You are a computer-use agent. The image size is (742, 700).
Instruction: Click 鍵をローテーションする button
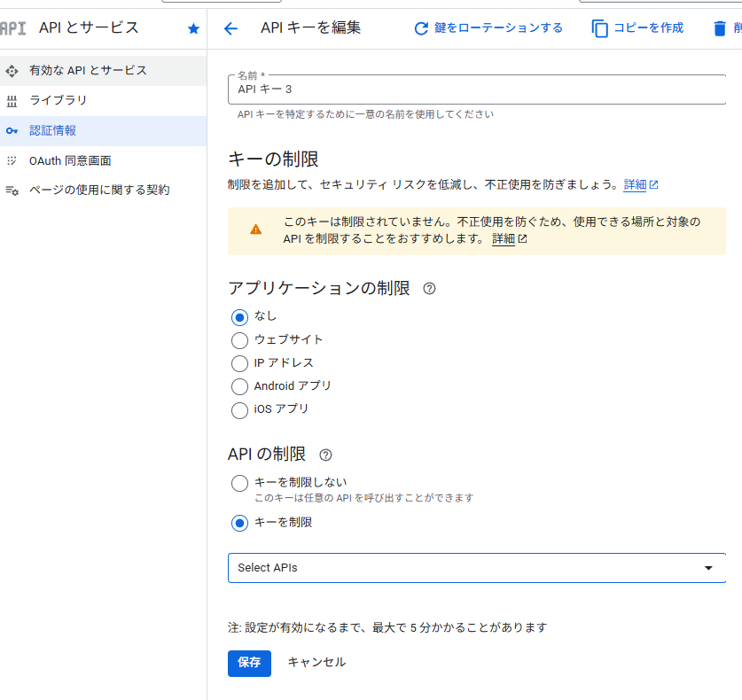(488, 28)
